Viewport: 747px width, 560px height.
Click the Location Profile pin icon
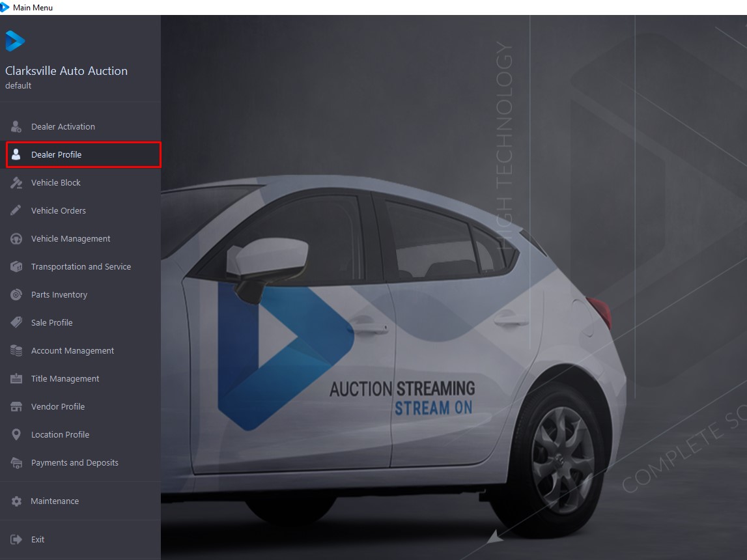16,435
